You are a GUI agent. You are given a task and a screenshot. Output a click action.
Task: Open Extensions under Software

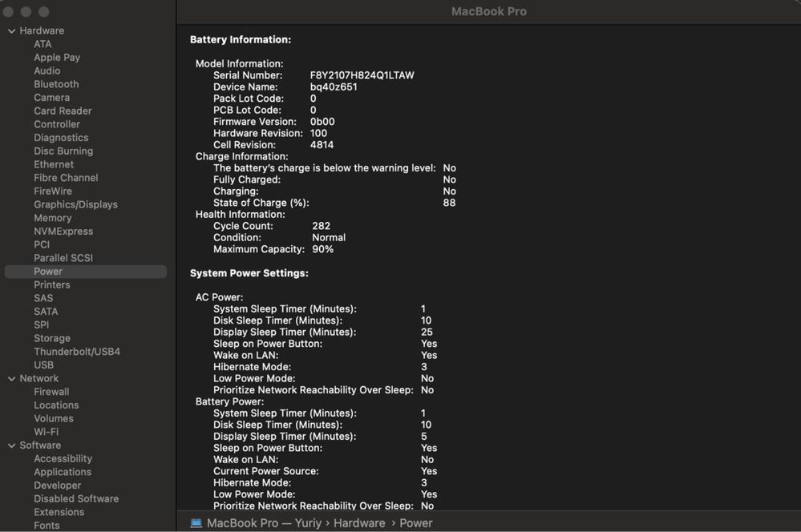coord(59,512)
